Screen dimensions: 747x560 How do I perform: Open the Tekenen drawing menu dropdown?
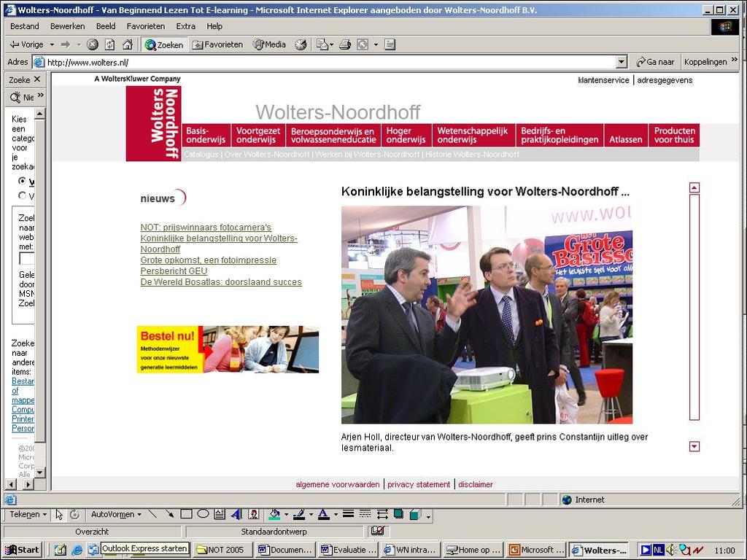[28, 514]
